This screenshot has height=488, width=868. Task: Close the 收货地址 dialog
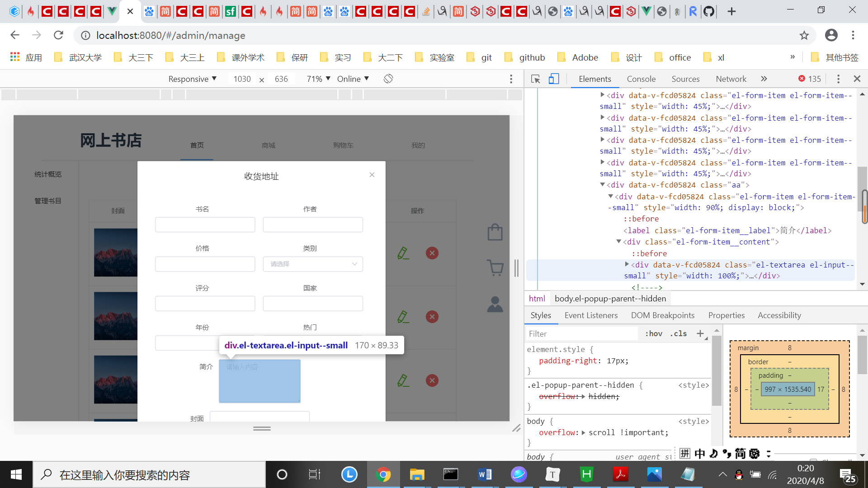(x=372, y=175)
